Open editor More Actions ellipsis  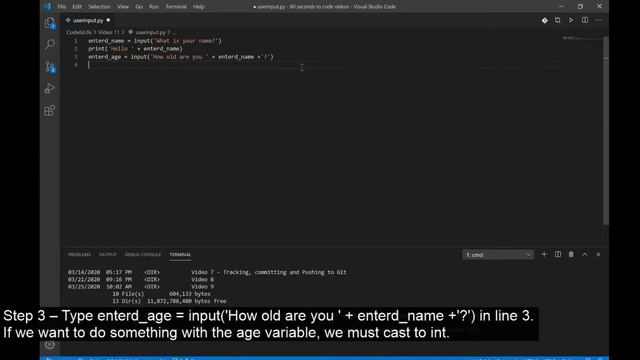pos(598,20)
